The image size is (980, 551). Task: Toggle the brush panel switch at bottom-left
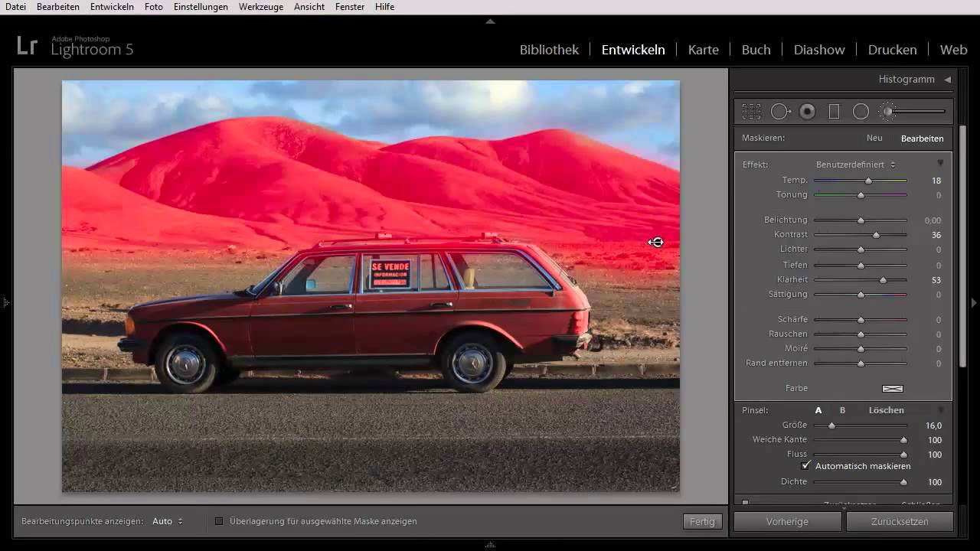click(745, 503)
